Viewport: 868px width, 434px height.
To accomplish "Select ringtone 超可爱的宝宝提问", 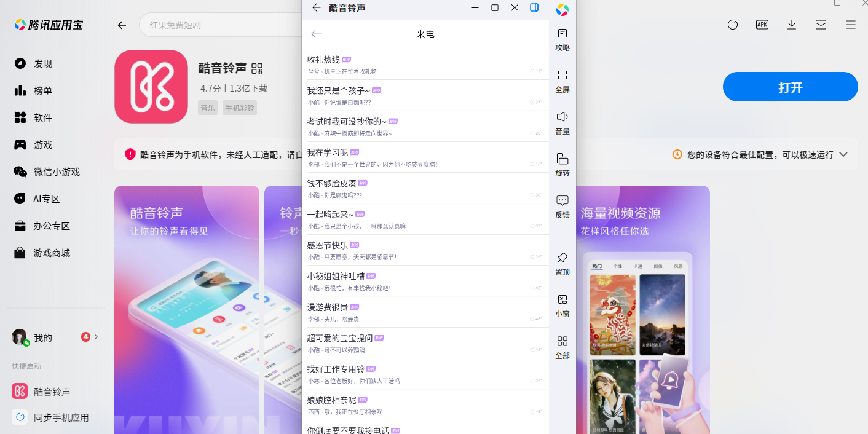I will (x=425, y=343).
